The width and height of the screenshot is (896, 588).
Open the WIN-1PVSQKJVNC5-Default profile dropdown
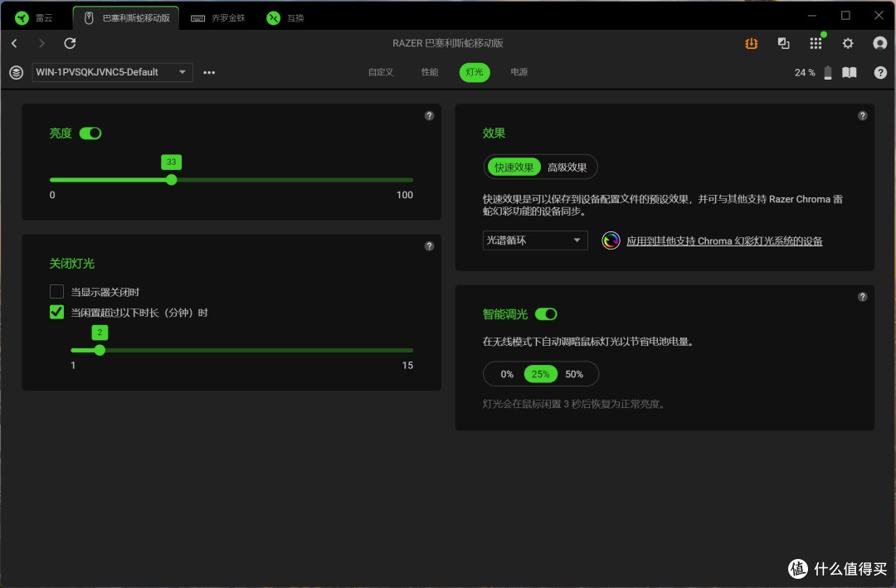tap(112, 73)
